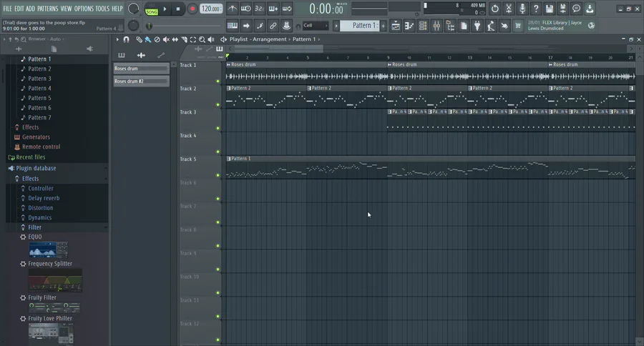Image resolution: width=644 pixels, height=346 pixels.
Task: Click the touch controller hand icon
Action: click(504, 26)
